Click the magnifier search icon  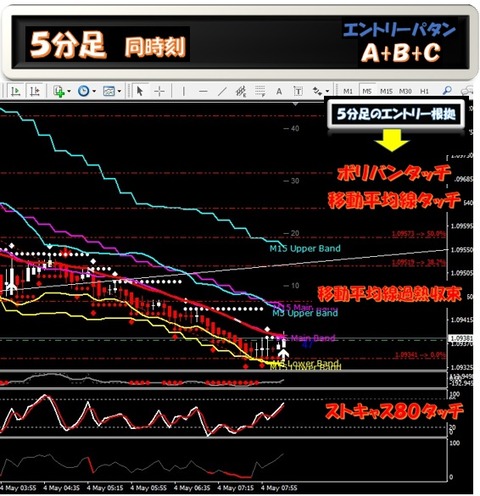447,90
